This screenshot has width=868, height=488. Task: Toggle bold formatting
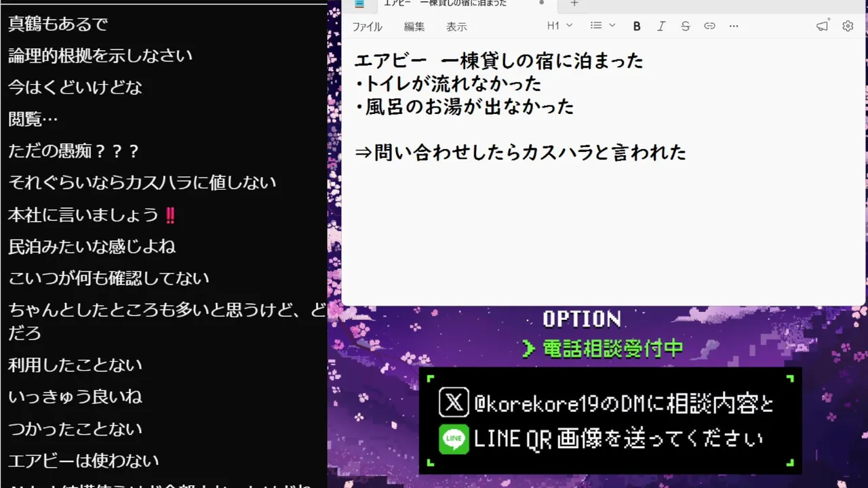pos(637,26)
